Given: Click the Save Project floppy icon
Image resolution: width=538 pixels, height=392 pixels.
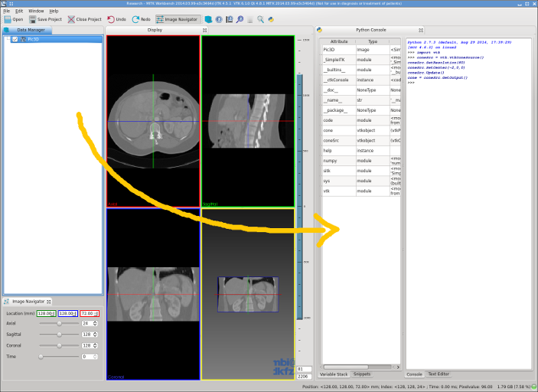Looking at the screenshot, I should coord(32,19).
